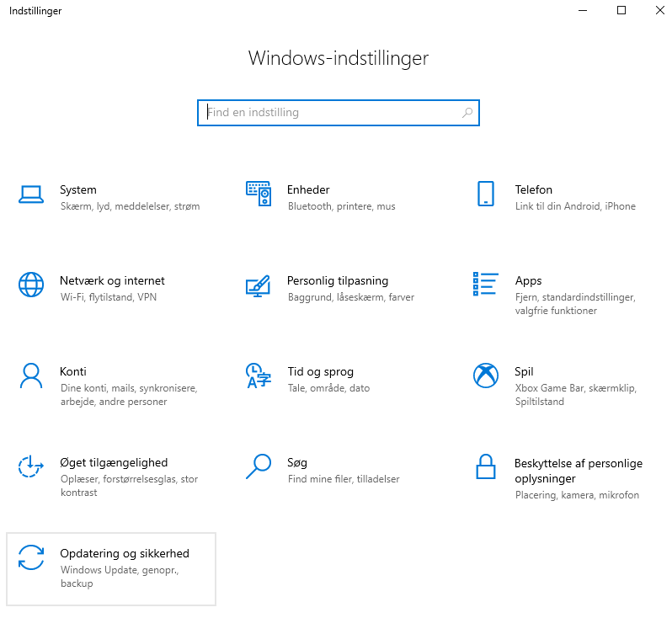This screenshot has height=618, width=672.
Task: Click the Tid og sprog clock-letter icon
Action: (x=259, y=376)
